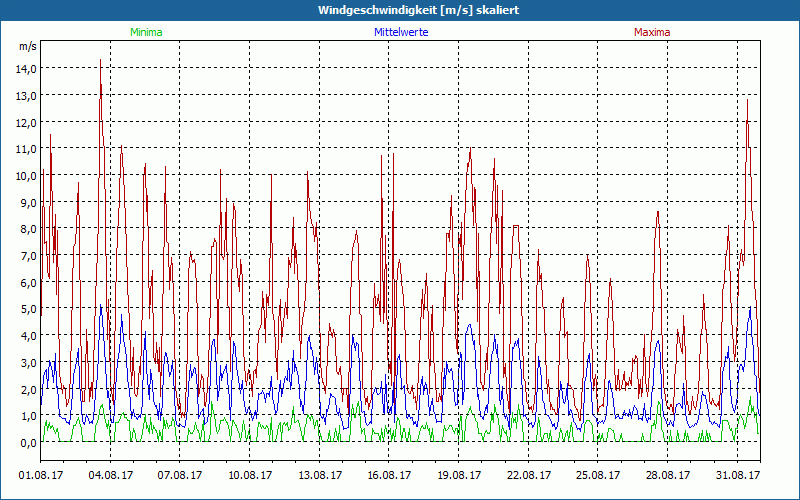Select the 14,0 y-axis value

tap(26, 69)
